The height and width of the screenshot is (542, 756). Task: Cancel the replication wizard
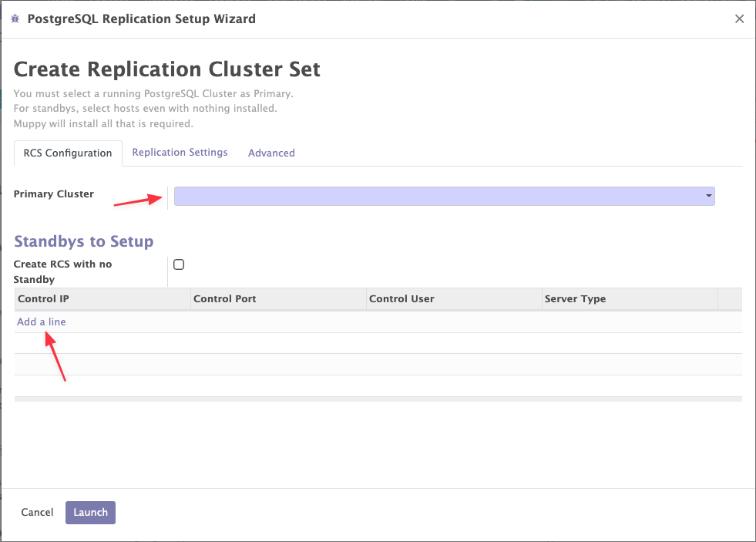[x=37, y=512]
